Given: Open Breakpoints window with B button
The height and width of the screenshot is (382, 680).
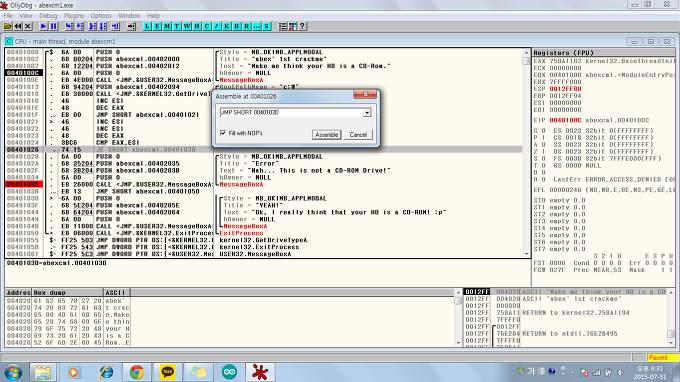Looking at the screenshot, I should [x=237, y=26].
